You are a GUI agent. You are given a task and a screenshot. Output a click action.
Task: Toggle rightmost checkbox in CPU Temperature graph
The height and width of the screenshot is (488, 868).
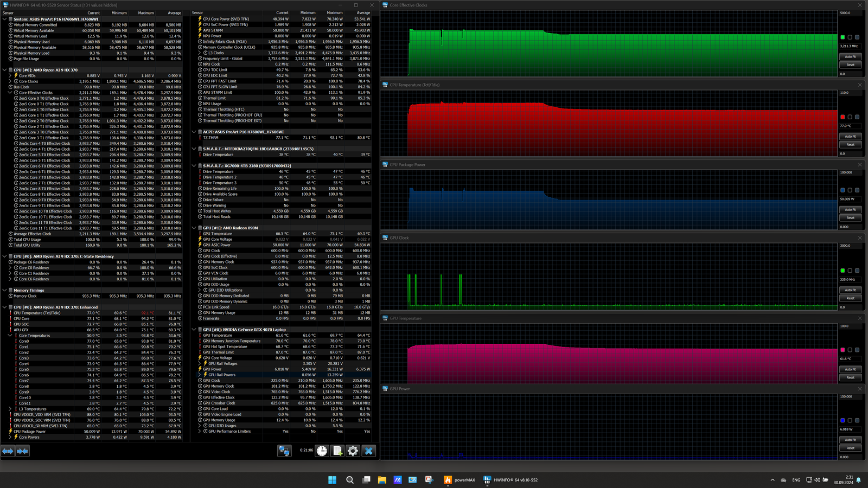[x=857, y=117]
